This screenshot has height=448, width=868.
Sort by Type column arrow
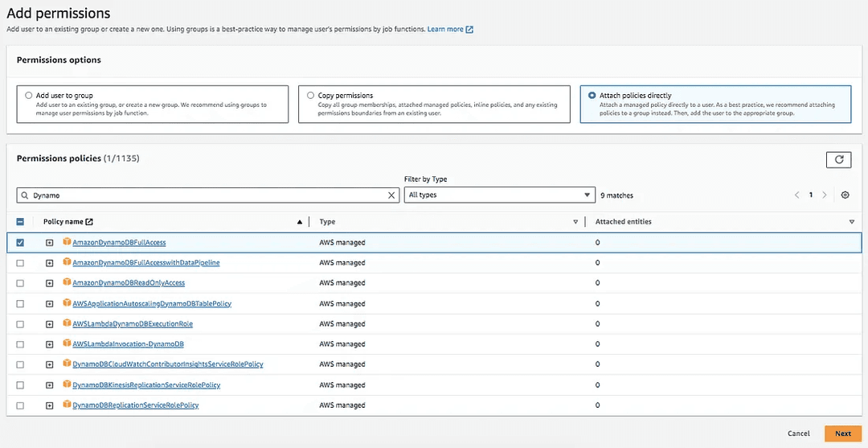click(575, 222)
